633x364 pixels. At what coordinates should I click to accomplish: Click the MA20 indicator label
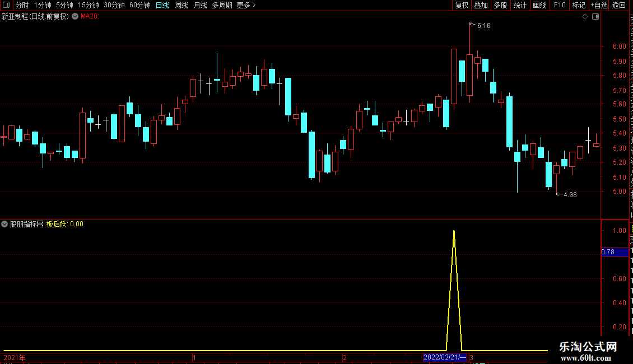(x=90, y=16)
